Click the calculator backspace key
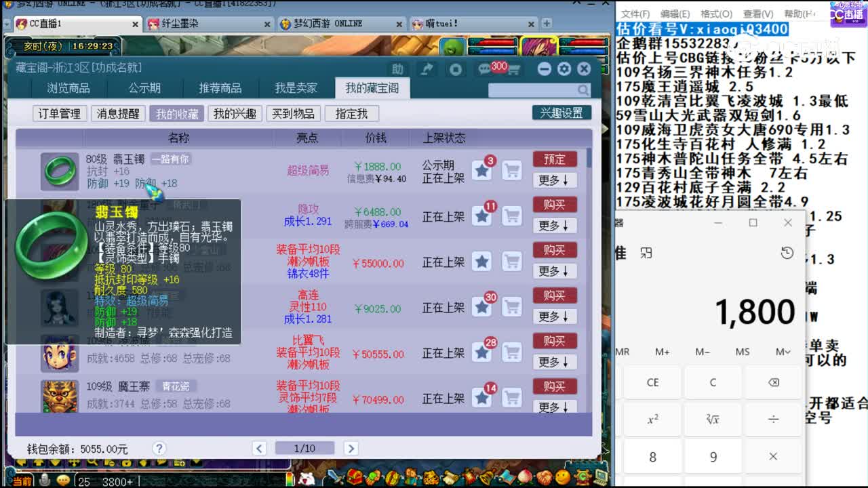The height and width of the screenshot is (488, 868). 773,382
